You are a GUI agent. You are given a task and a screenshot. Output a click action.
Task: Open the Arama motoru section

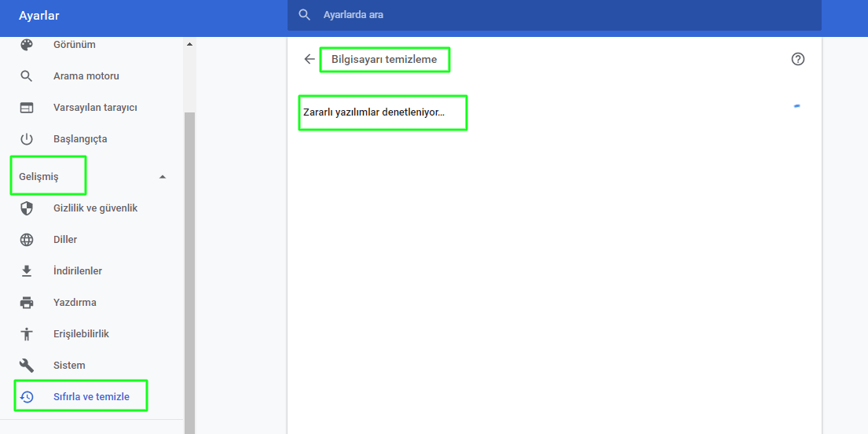tap(86, 76)
